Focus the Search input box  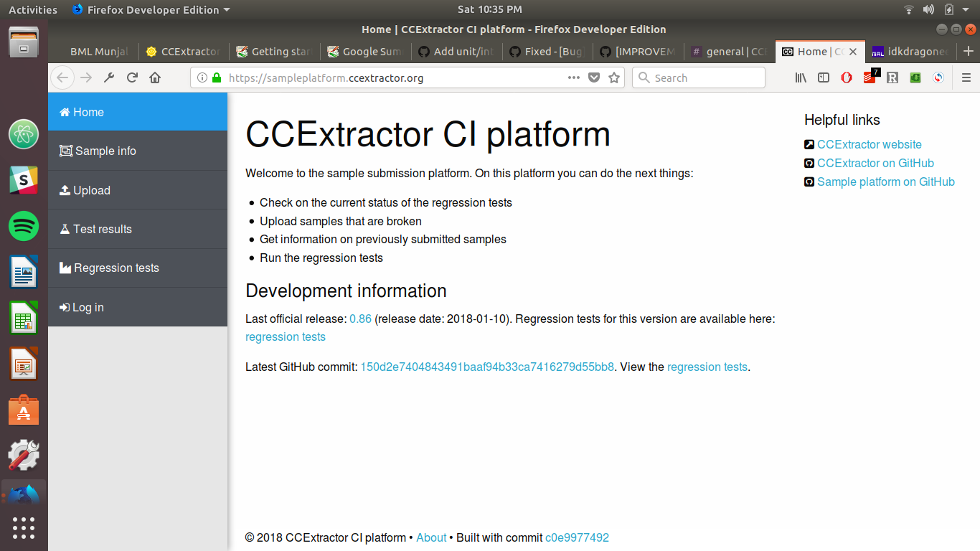[698, 77]
